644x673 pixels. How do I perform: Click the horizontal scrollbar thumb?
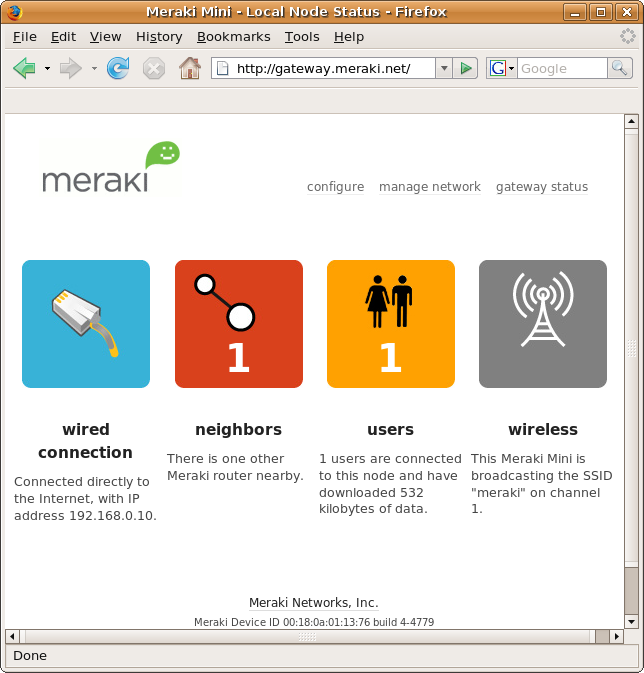(307, 636)
